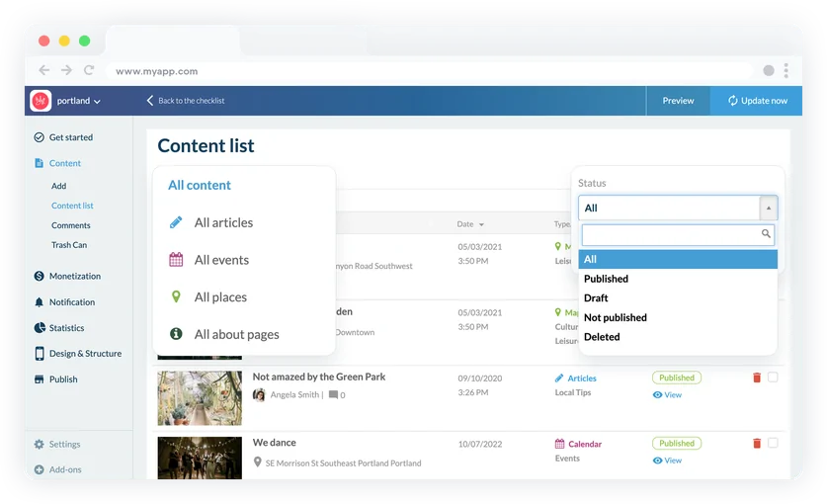The height and width of the screenshot is (504, 827).
Task: Click the calendar icon beside All events
Action: tap(176, 260)
